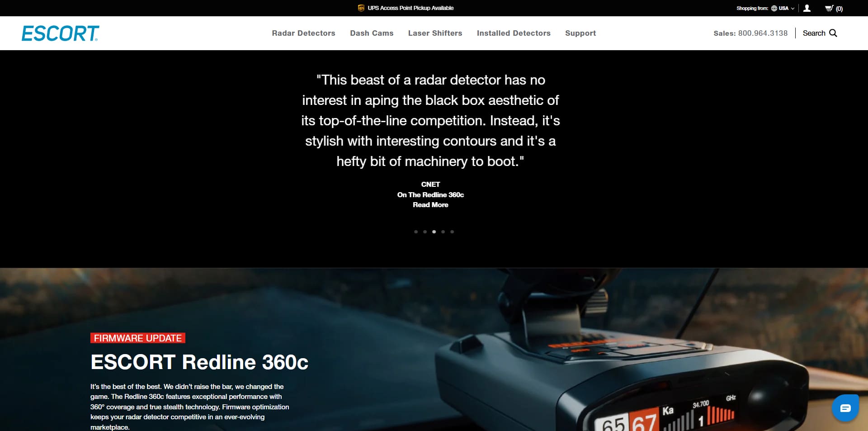Screen dimensions: 868x431
Task: Click the magnifying glass search icon
Action: click(x=833, y=33)
